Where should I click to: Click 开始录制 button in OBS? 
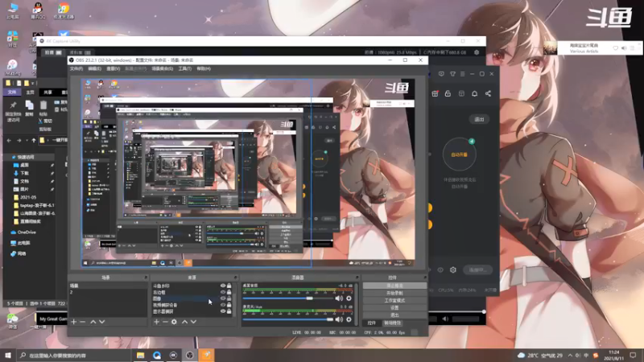(394, 293)
